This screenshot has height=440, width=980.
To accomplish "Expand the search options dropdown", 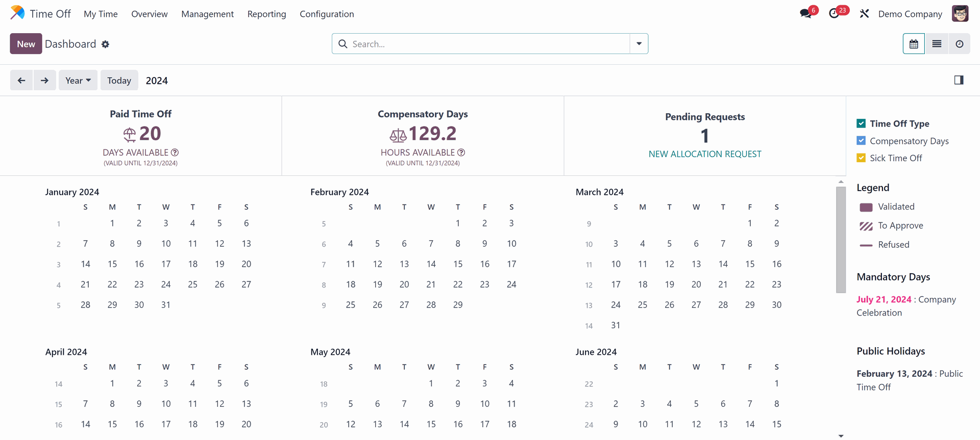I will coord(639,44).
